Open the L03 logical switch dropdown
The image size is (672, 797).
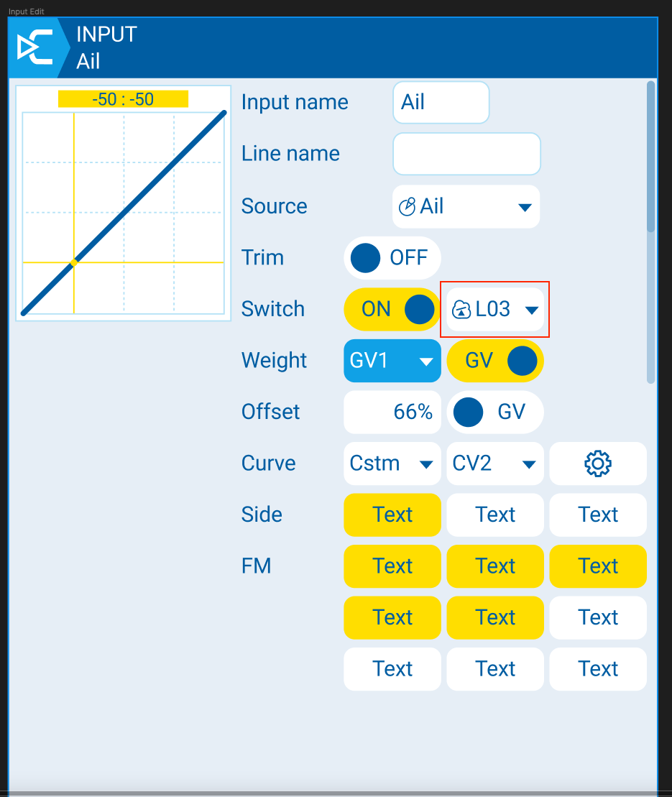pyautogui.click(x=494, y=309)
